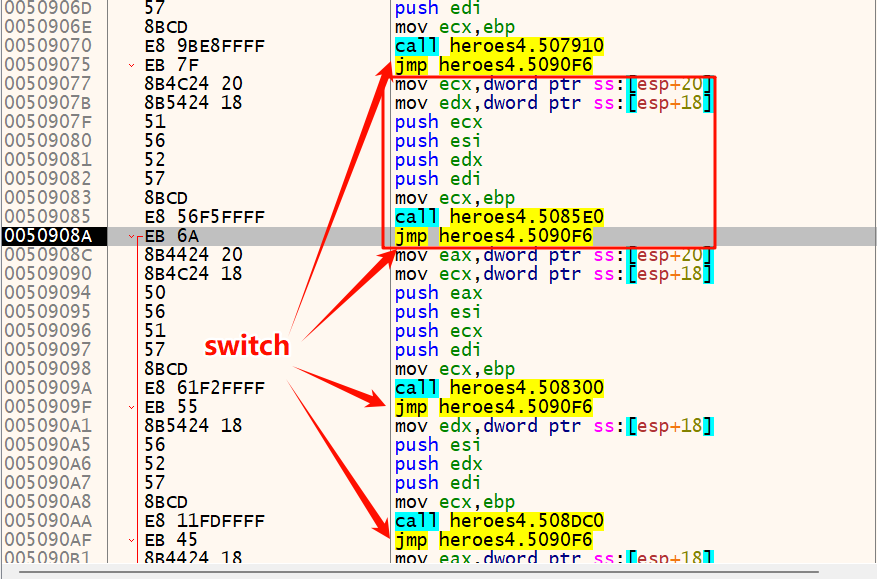Click the jmp heroes4.5090F6 instruction at 00509075

coord(494,65)
